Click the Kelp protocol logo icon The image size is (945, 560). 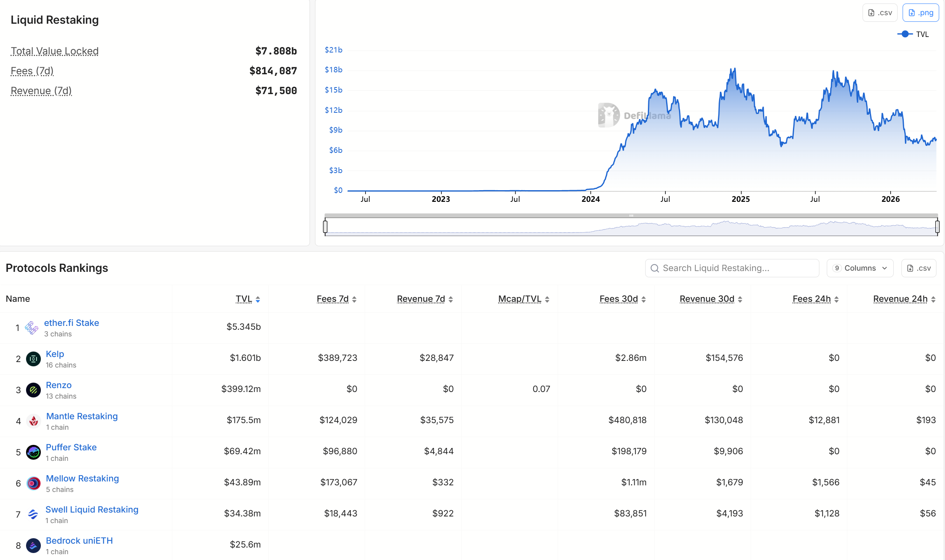(33, 359)
